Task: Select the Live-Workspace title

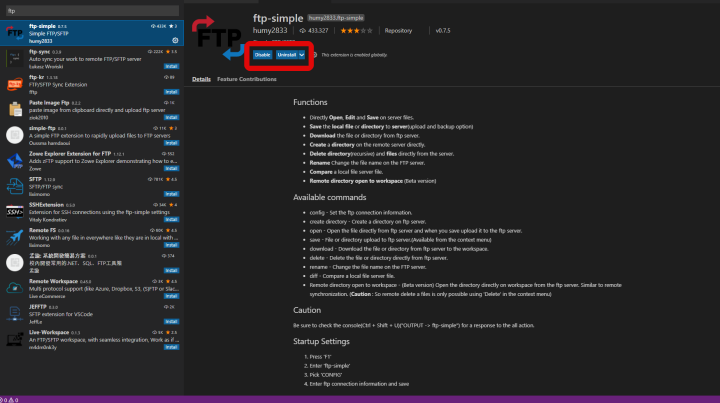Action: point(49,332)
